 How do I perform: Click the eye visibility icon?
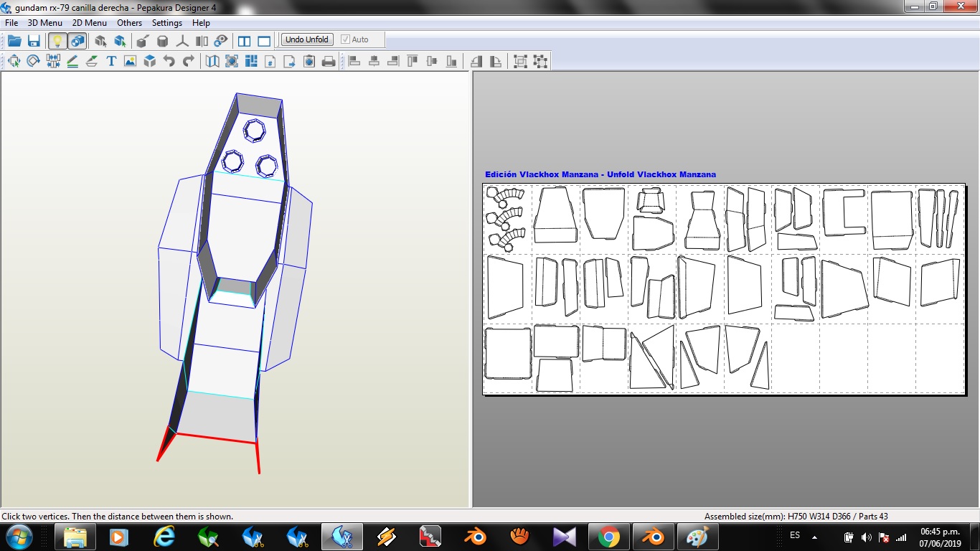click(221, 40)
